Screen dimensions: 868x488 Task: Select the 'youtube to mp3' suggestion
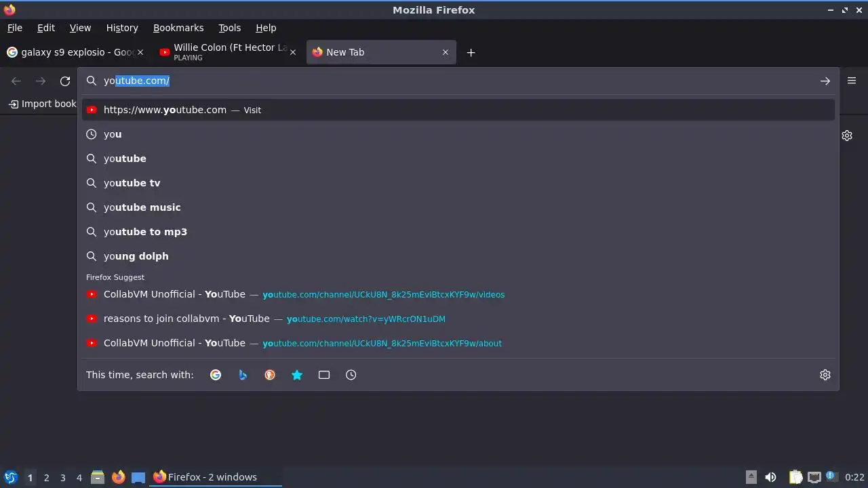[x=458, y=232]
